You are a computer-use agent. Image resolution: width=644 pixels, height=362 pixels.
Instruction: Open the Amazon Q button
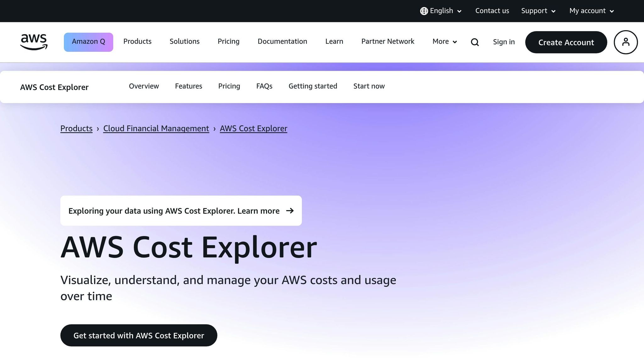(88, 42)
